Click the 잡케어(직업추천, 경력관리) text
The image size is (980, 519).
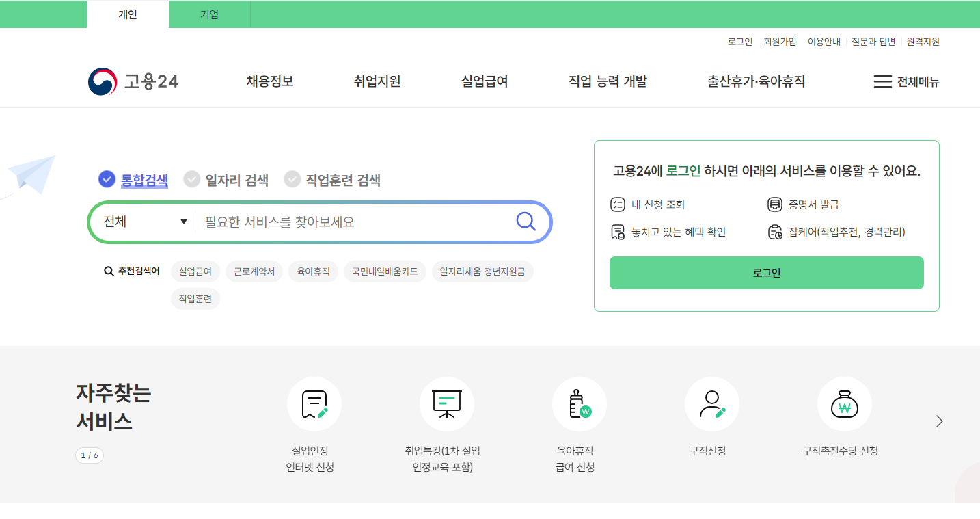[x=847, y=232]
